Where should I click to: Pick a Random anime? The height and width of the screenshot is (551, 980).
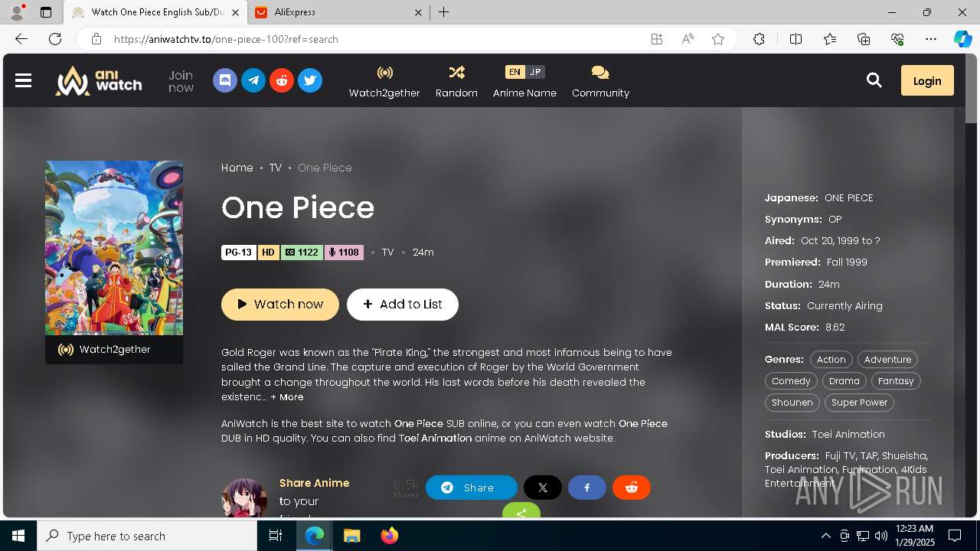coord(456,81)
